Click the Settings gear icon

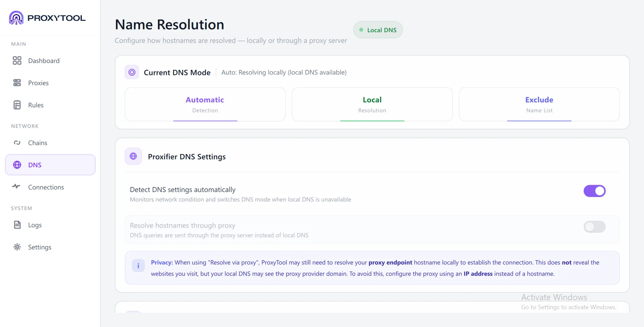[x=17, y=247]
